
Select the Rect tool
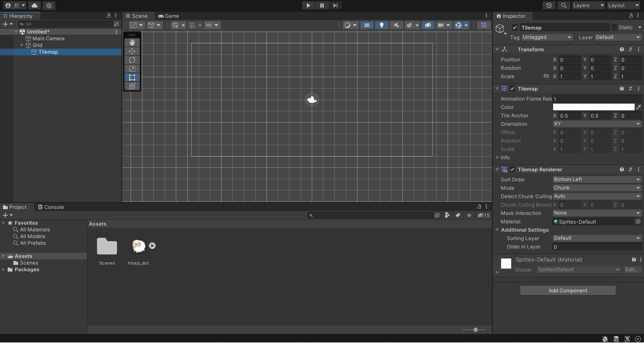click(132, 77)
